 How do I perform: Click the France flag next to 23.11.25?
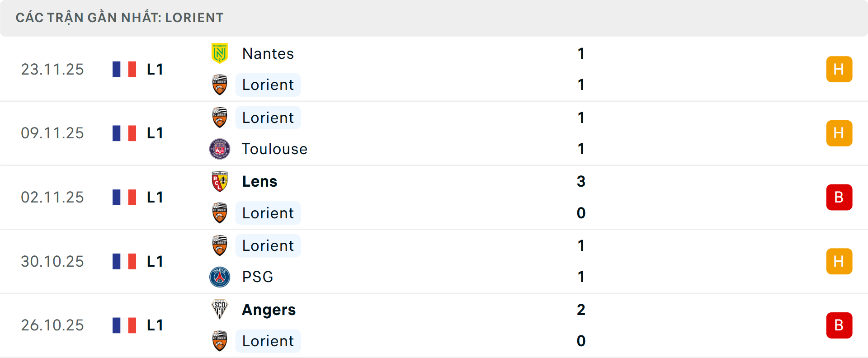click(x=124, y=69)
